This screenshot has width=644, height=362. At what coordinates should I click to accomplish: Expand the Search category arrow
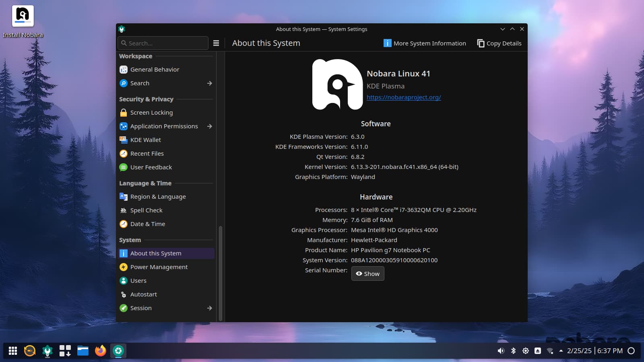(x=209, y=83)
